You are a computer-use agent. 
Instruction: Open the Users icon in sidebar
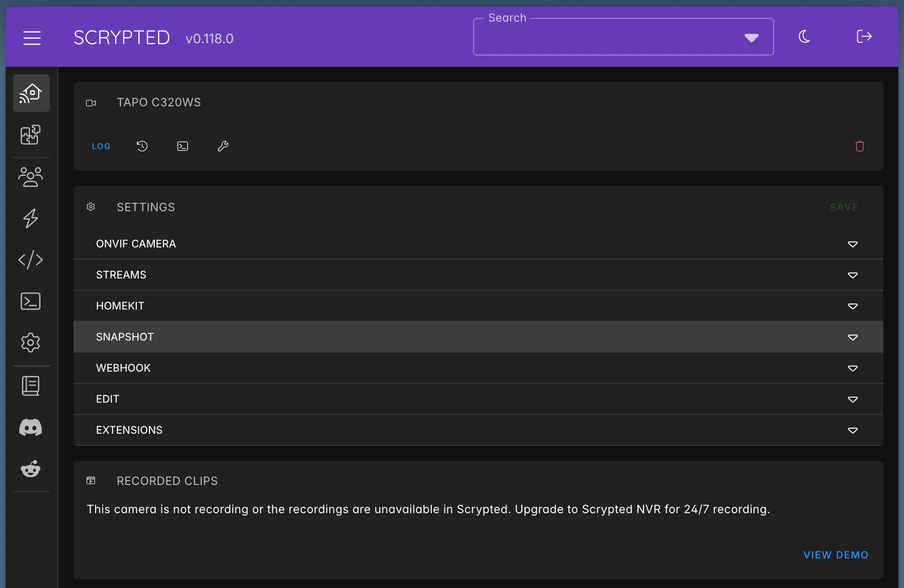tap(31, 177)
